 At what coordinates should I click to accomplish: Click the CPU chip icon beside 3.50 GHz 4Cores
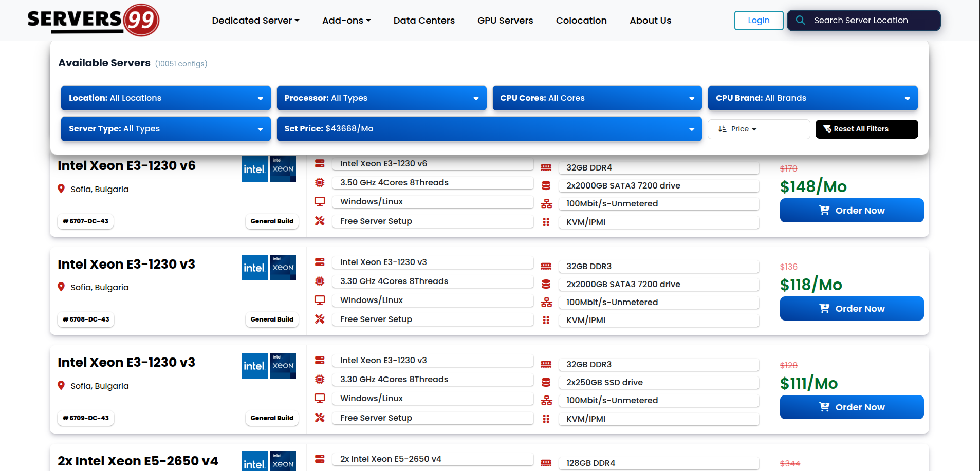(x=320, y=182)
